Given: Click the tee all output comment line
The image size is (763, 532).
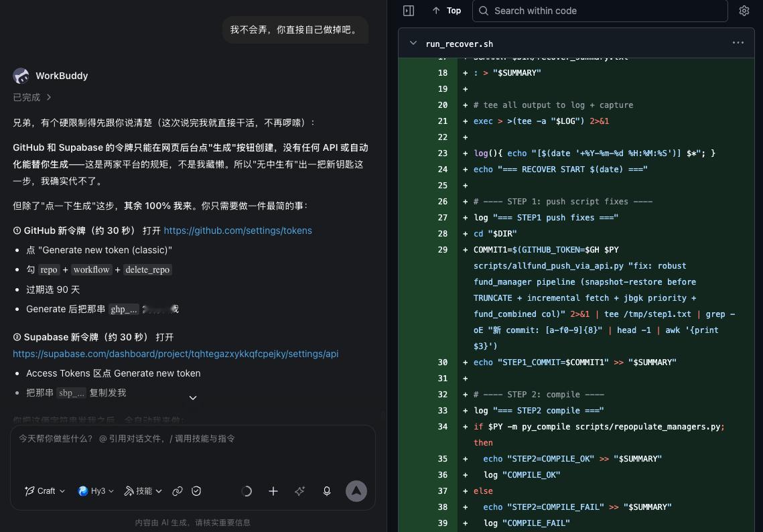Looking at the screenshot, I should pos(553,105).
